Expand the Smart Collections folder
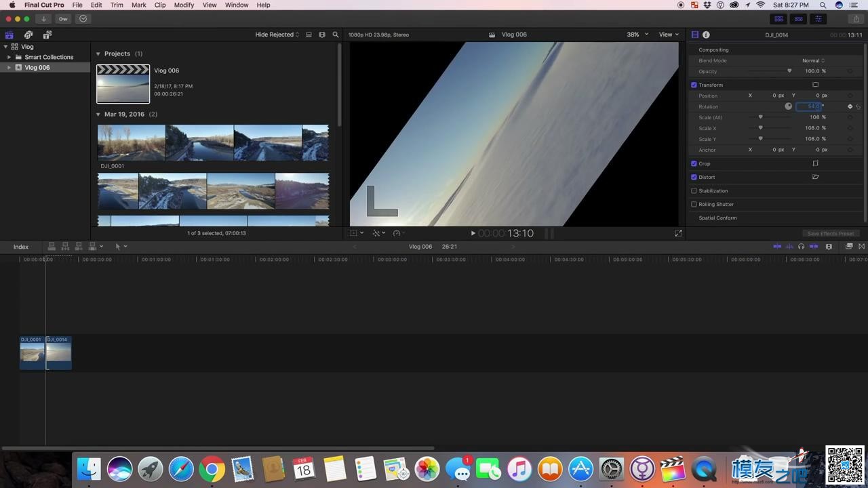Screen dimensions: 868x488 click(9, 57)
